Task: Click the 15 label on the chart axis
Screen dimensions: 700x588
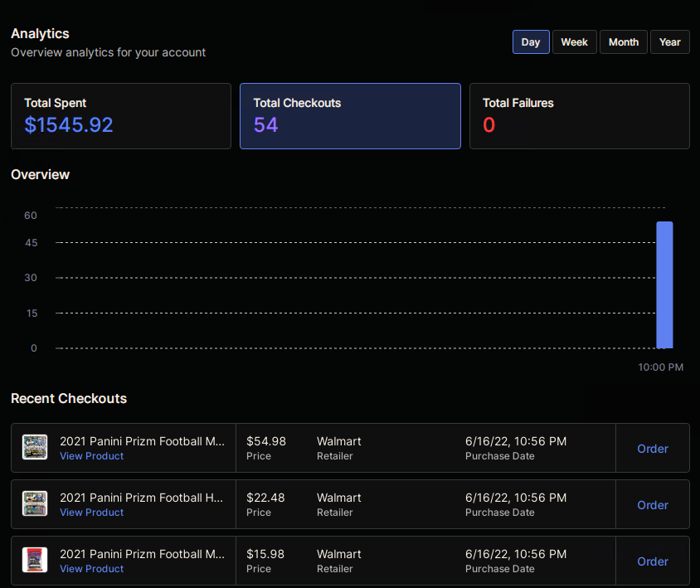Action: [x=32, y=313]
